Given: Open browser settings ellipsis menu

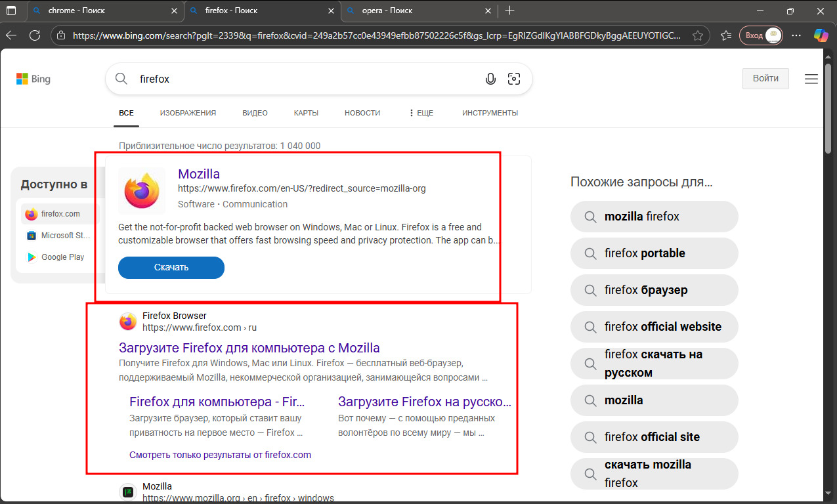Looking at the screenshot, I should (x=796, y=35).
